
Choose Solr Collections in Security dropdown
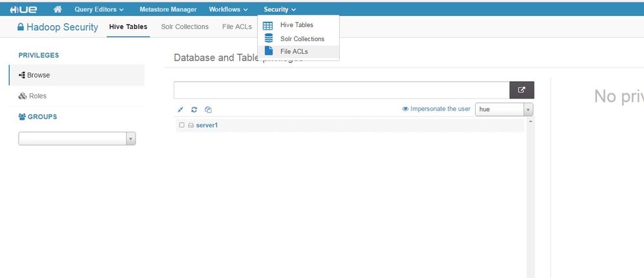click(298, 39)
